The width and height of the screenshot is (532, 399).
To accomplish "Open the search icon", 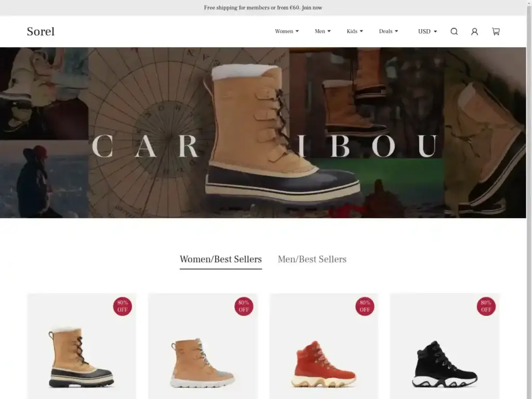I will 454,31.
